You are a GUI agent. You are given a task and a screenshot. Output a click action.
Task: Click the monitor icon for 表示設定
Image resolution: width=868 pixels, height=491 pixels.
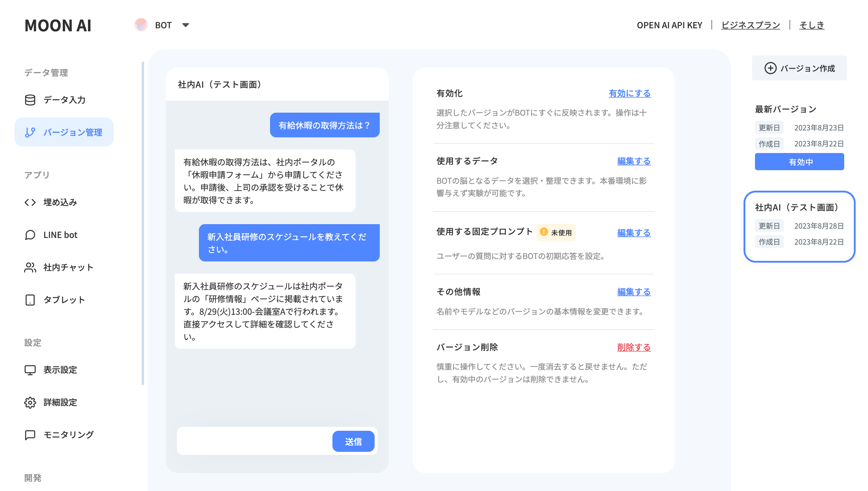pos(30,370)
